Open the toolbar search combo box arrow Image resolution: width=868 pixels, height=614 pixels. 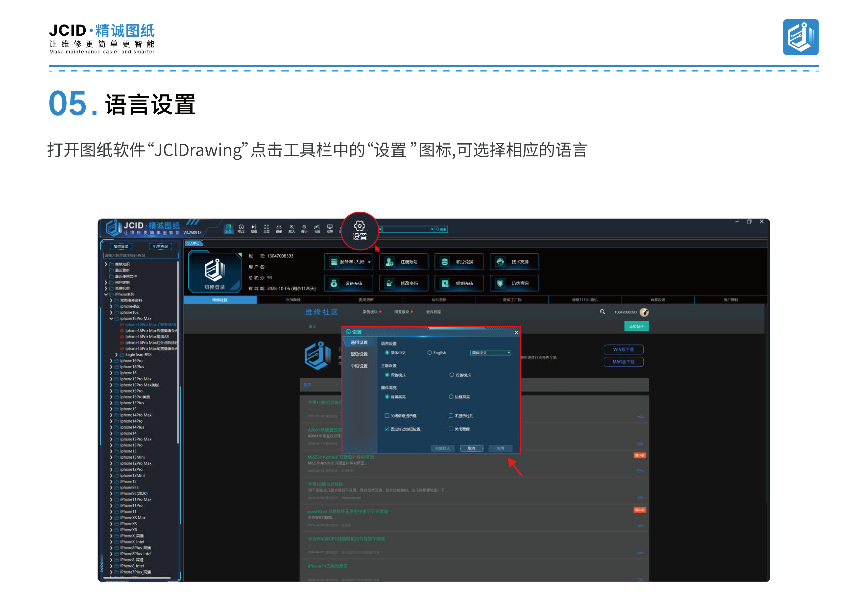click(432, 229)
